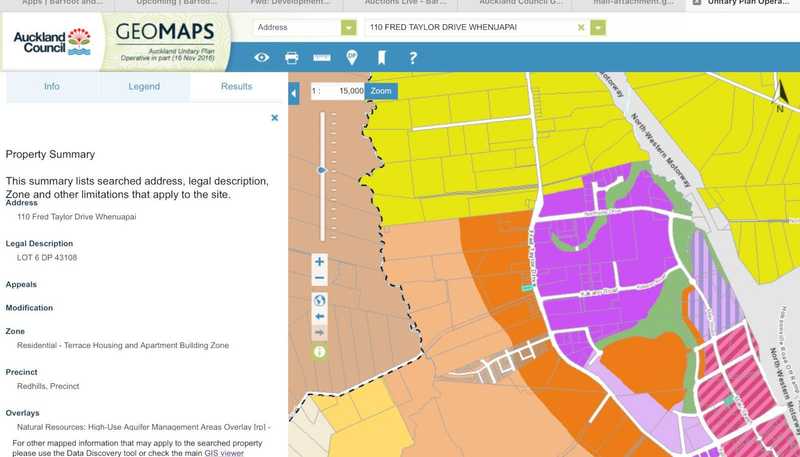
Task: Switch to the Legend tab
Action: (144, 87)
